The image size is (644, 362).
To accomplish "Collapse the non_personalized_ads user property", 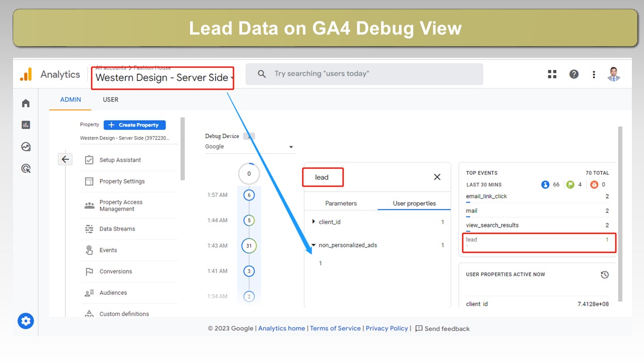I will (x=314, y=245).
